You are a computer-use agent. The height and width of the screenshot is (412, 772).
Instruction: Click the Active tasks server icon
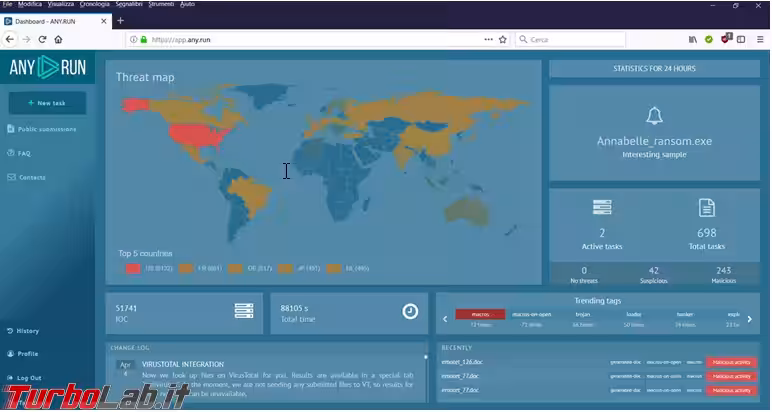pos(602,208)
